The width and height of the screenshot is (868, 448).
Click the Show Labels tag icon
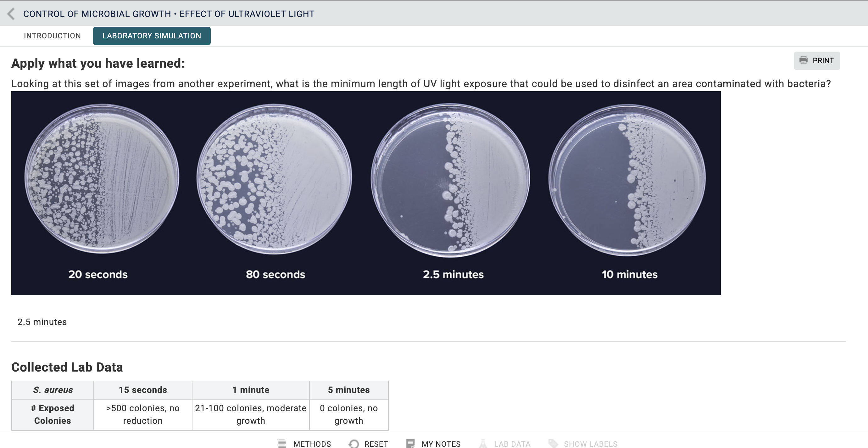click(x=553, y=444)
